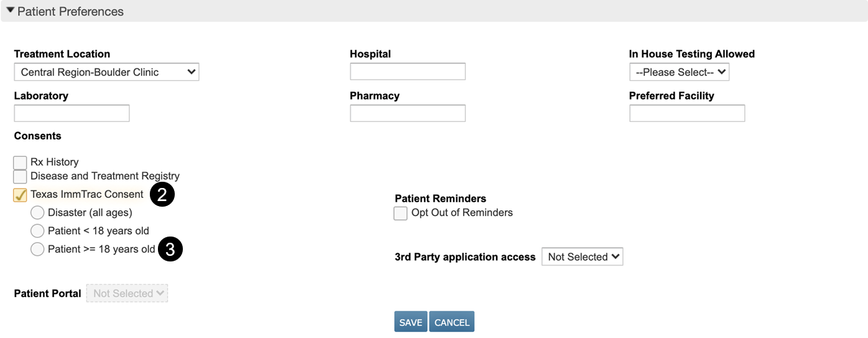Image resolution: width=868 pixels, height=338 pixels.
Task: Select Patient < 18 years old option
Action: tap(37, 231)
